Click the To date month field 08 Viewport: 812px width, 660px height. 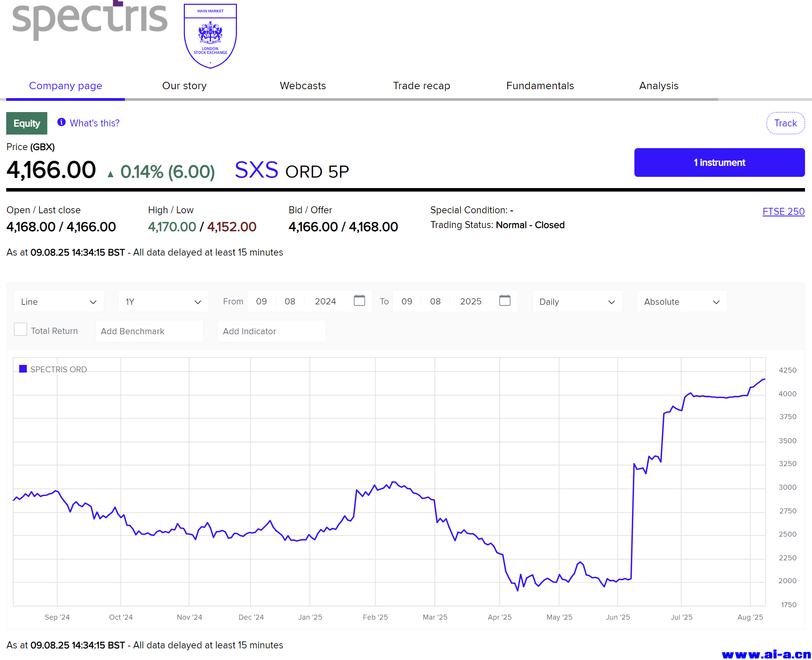pos(435,301)
